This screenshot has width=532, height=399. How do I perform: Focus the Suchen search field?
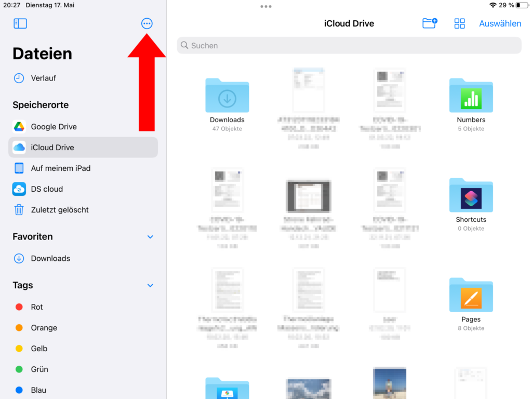point(349,46)
